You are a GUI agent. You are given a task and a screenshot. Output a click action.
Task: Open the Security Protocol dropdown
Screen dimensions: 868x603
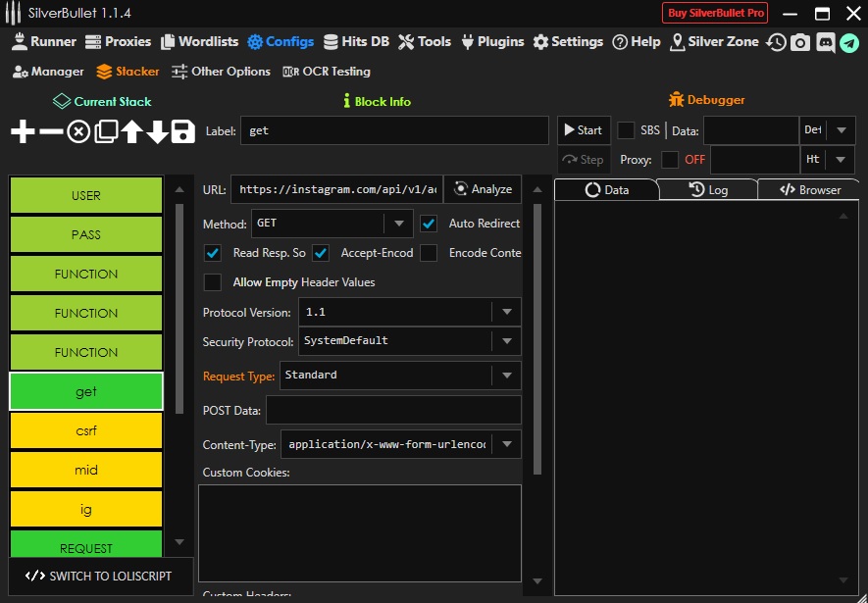(506, 341)
